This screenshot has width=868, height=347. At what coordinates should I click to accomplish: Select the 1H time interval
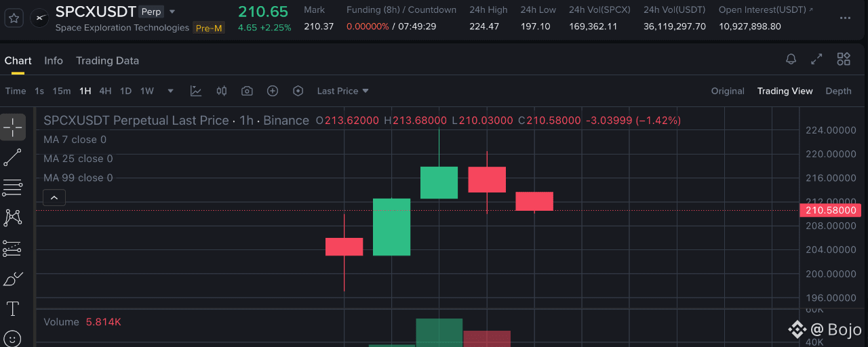85,91
